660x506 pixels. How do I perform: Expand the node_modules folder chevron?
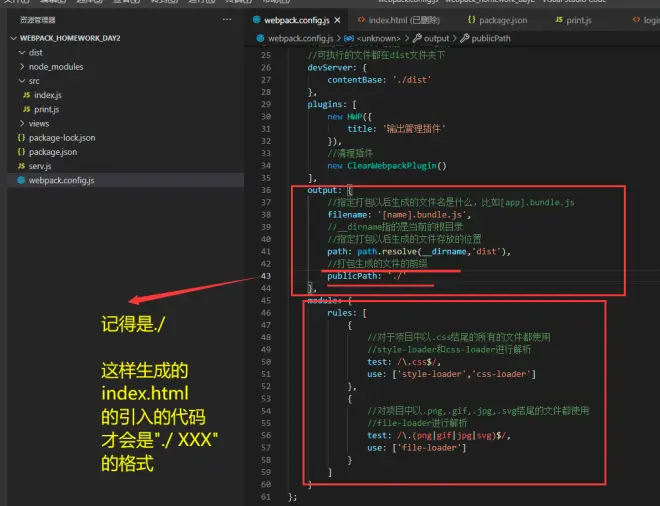pyautogui.click(x=22, y=67)
